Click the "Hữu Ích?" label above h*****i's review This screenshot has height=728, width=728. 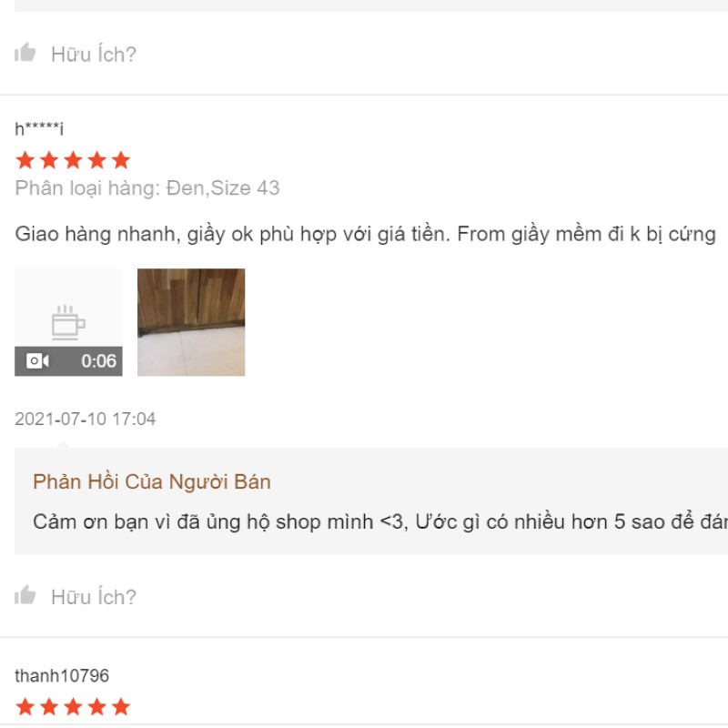tap(93, 55)
